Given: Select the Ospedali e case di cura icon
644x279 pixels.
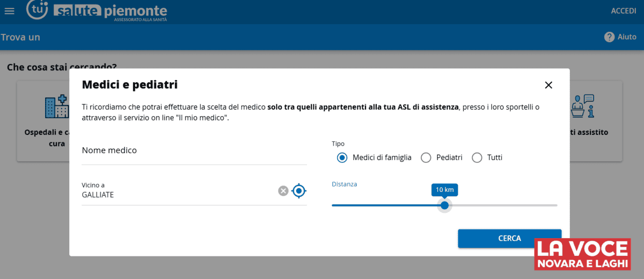Looking at the screenshot, I should (x=57, y=108).
